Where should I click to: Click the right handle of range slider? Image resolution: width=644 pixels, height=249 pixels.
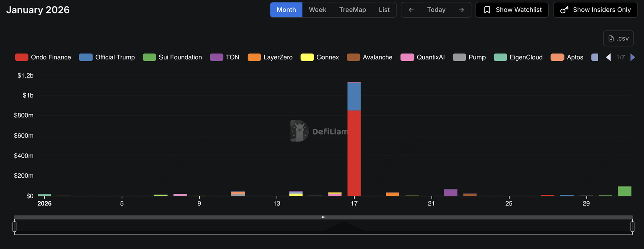632,227
